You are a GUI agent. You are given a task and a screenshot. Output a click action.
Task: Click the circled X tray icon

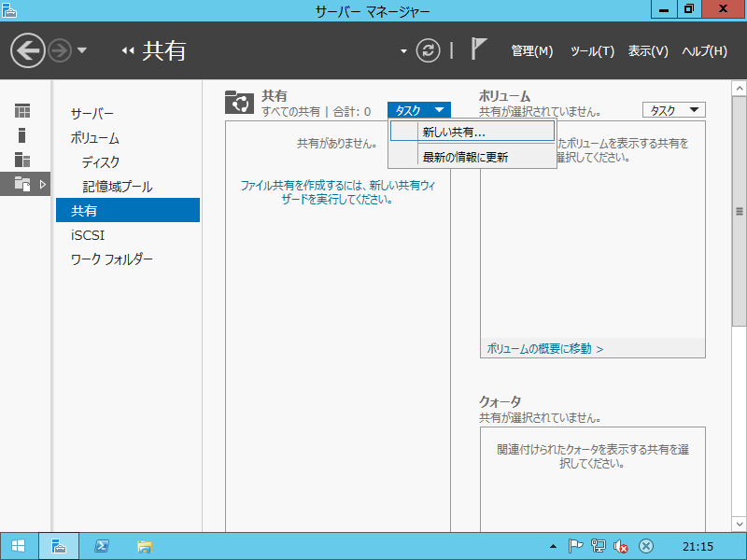click(x=646, y=546)
